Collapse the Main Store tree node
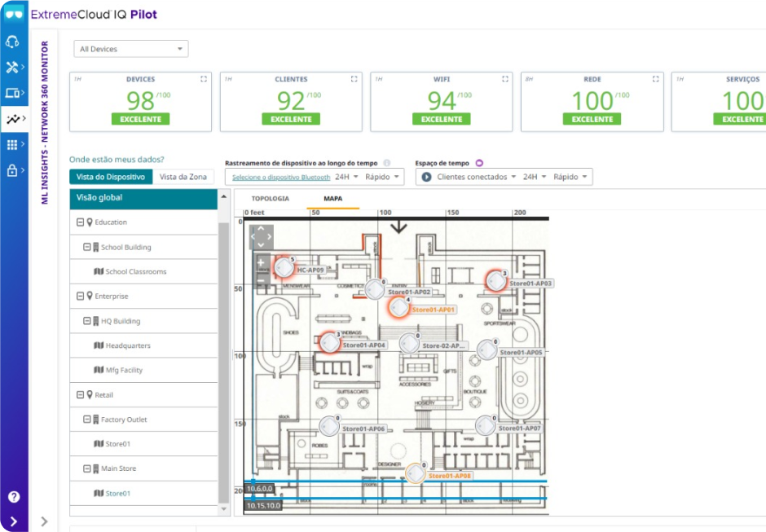This screenshot has width=766, height=532. pos(87,468)
